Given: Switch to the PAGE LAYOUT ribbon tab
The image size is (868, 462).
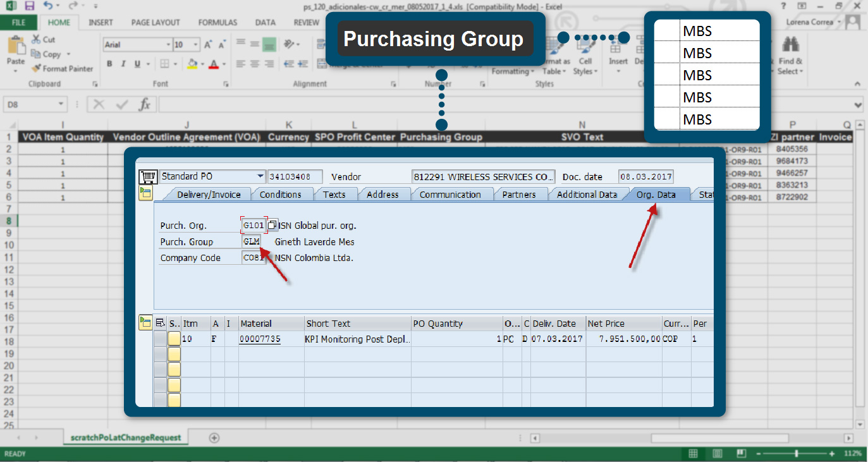Looking at the screenshot, I should (x=156, y=22).
